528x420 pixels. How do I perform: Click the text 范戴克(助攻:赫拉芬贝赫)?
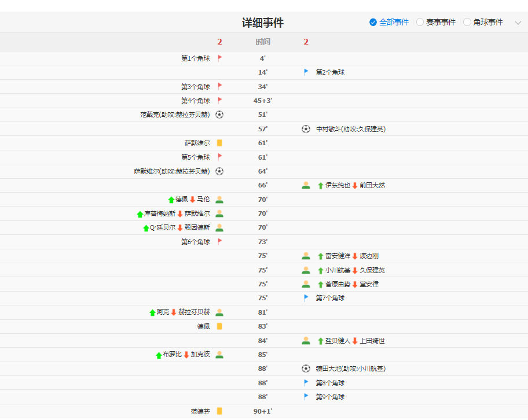pyautogui.click(x=175, y=115)
